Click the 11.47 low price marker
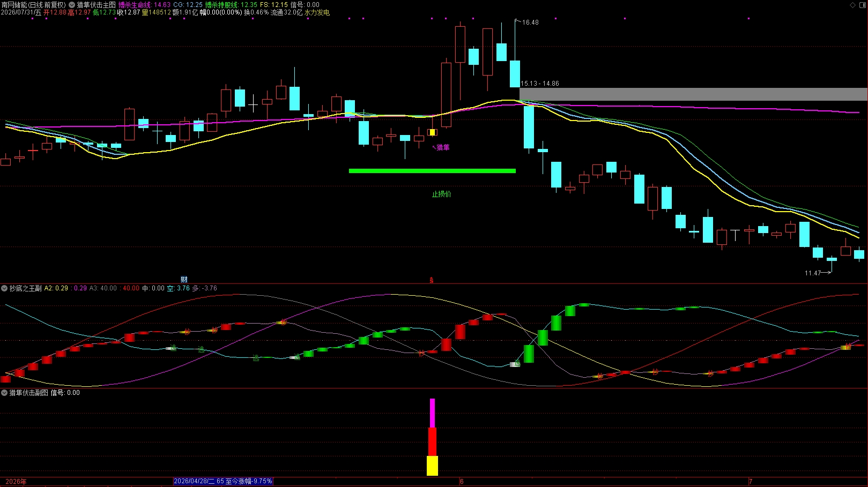The height and width of the screenshot is (487, 868). coord(813,273)
